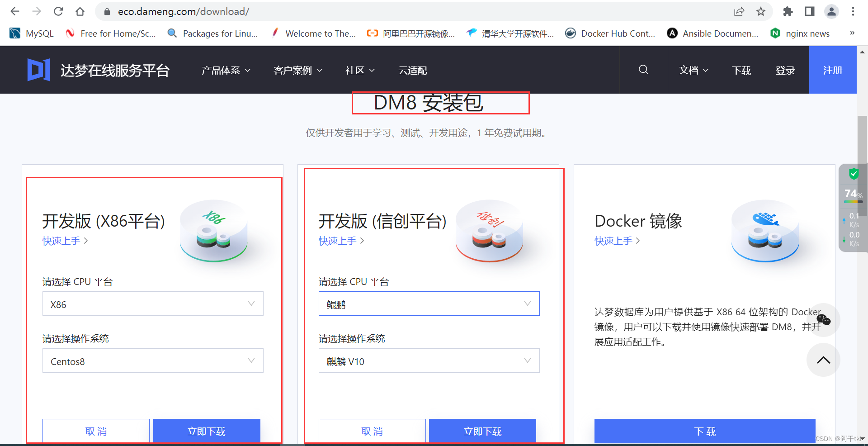This screenshot has height=446, width=868.
Task: Open the browser profile avatar
Action: [x=831, y=11]
